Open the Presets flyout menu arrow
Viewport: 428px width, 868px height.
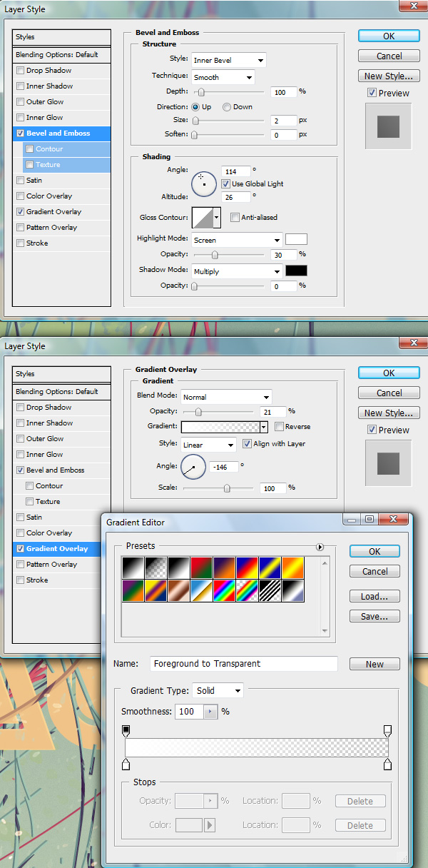point(320,547)
